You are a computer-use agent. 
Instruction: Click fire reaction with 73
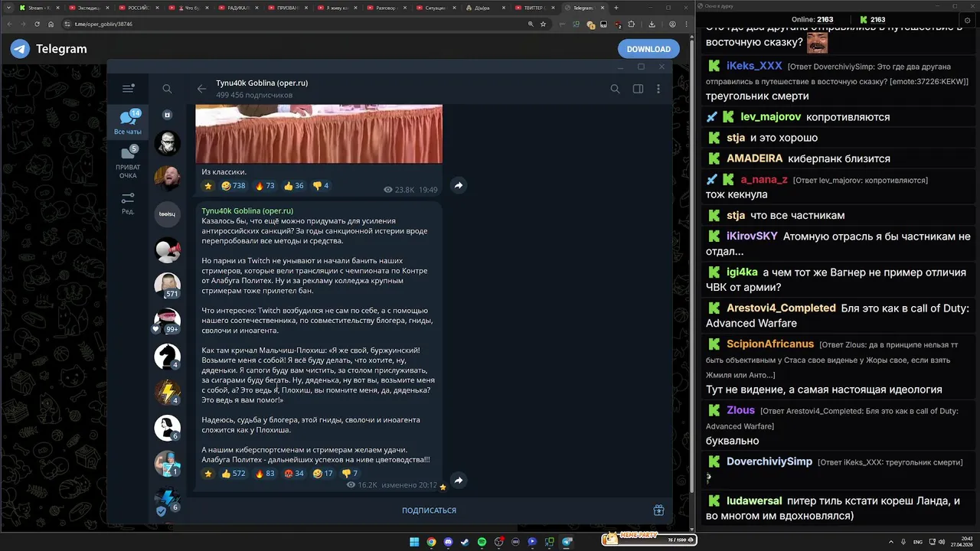pyautogui.click(x=265, y=186)
